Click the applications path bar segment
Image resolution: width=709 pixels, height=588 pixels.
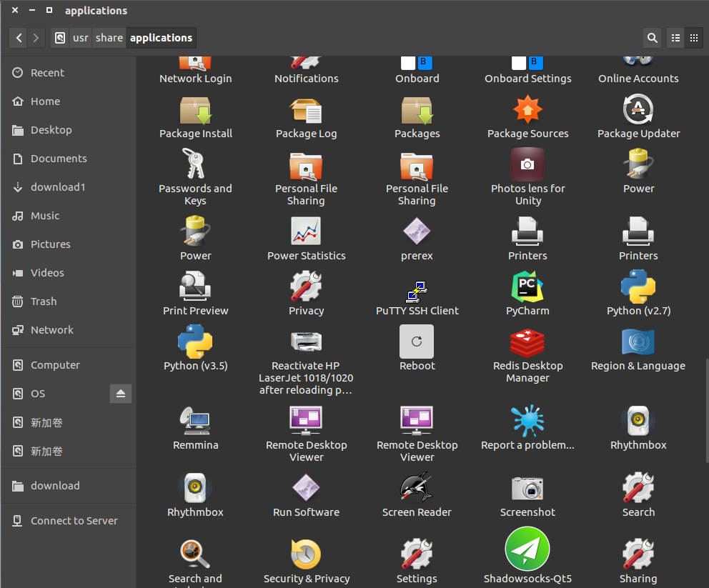(x=161, y=38)
